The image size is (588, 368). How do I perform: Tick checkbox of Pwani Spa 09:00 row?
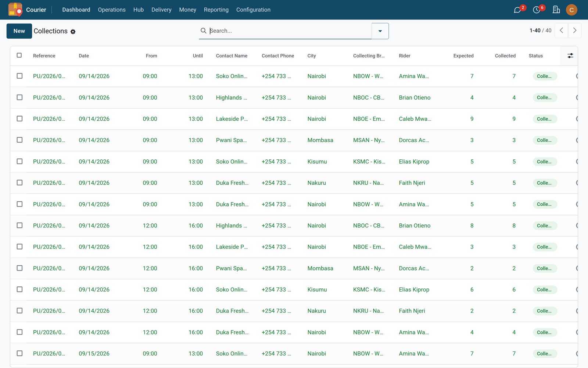pyautogui.click(x=19, y=140)
